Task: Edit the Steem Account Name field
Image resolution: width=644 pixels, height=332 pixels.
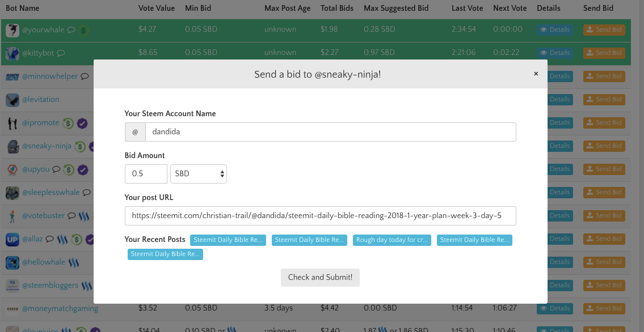Action: [x=331, y=132]
